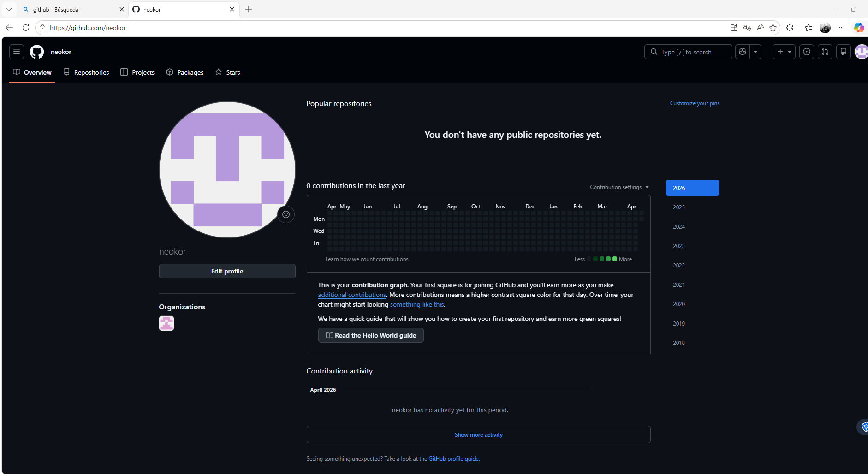Click the 'April 2026' activity label

pos(323,390)
